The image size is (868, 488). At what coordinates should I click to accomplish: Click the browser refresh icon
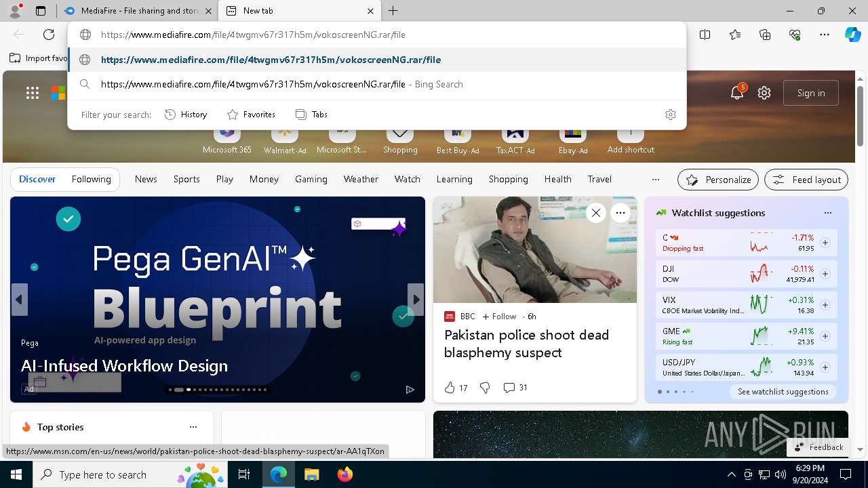[49, 35]
